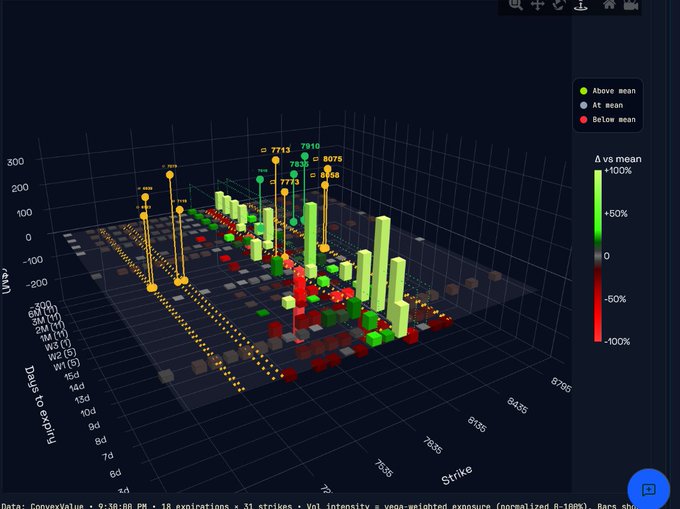
Task: Click the green sphere atop the 7910 stem
Action: pyautogui.click(x=304, y=156)
